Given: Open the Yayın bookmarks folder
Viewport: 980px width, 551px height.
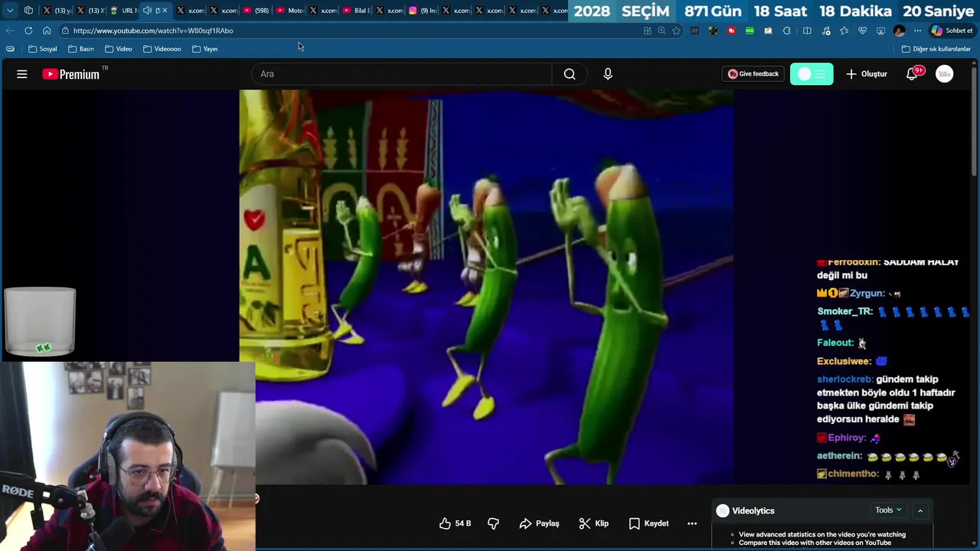Looking at the screenshot, I should [x=204, y=49].
